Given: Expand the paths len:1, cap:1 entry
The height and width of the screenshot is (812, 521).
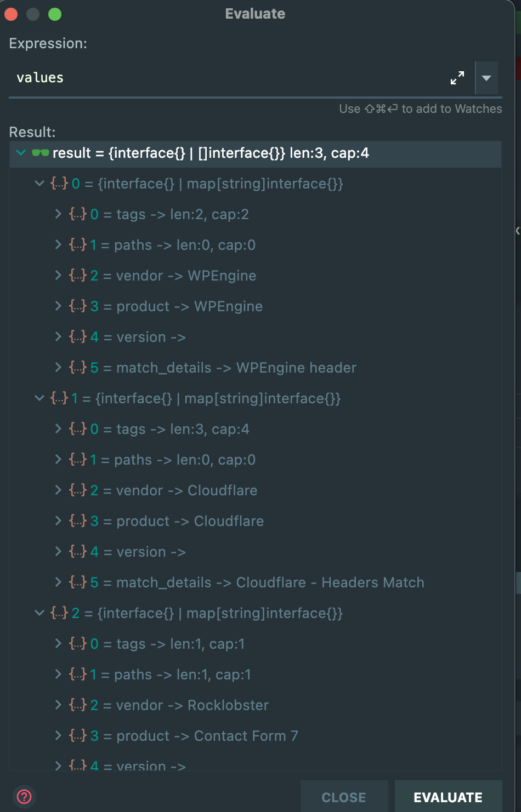Looking at the screenshot, I should coord(58,674).
